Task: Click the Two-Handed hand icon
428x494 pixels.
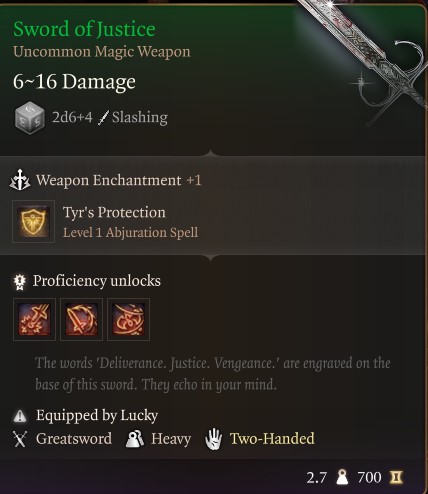Action: tap(213, 439)
